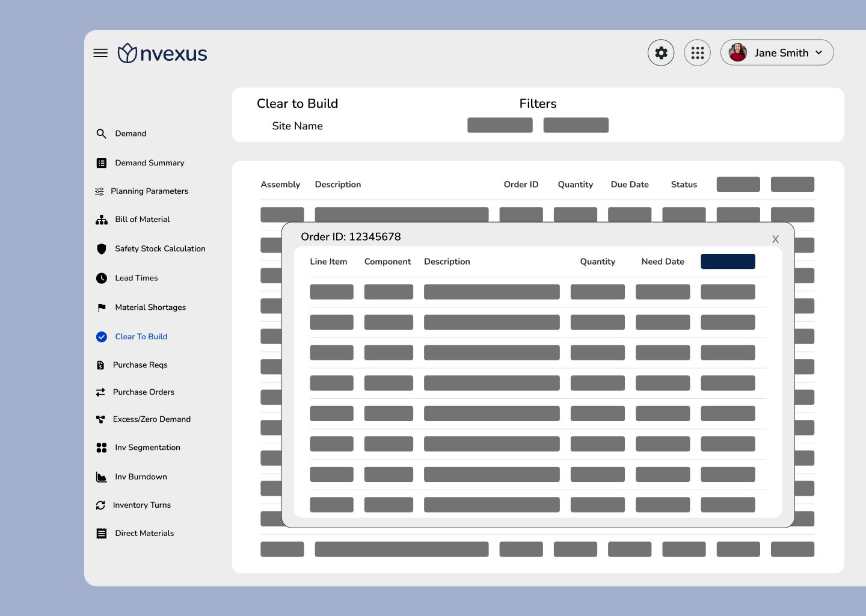
Task: Click the Inv Segmentation four-dots icon
Action: tap(102, 448)
